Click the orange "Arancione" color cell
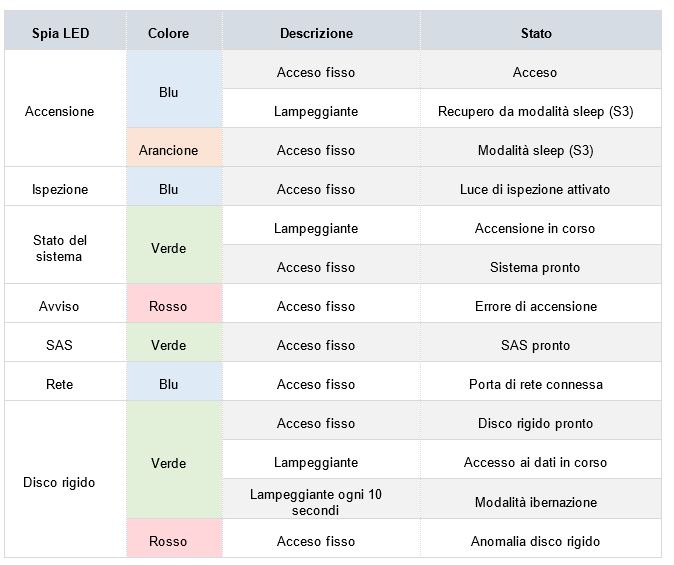This screenshot has height=565, width=674. pyautogui.click(x=168, y=150)
